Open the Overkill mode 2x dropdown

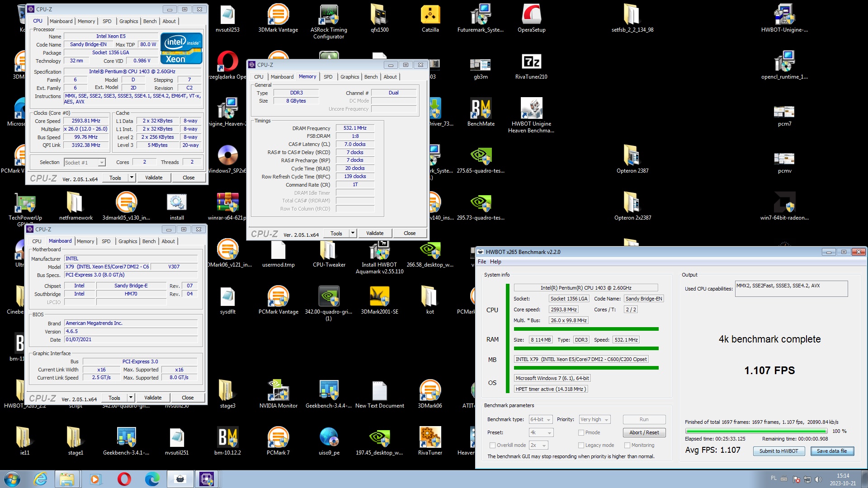click(x=538, y=445)
